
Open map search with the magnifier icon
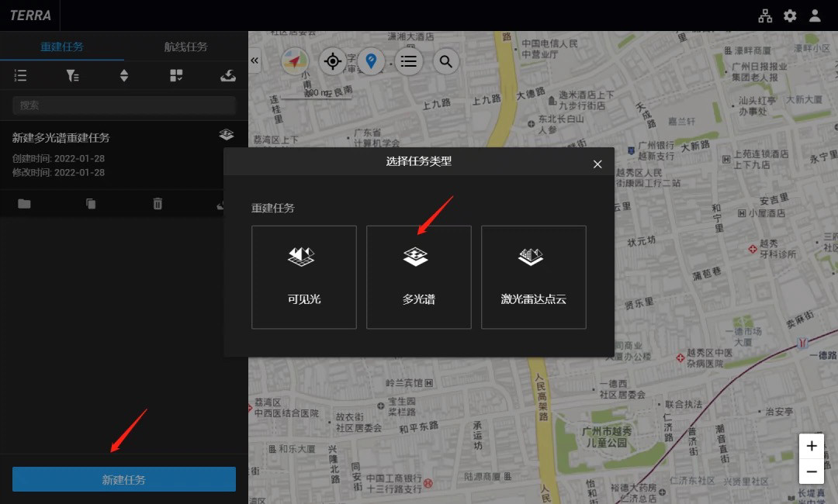[446, 61]
